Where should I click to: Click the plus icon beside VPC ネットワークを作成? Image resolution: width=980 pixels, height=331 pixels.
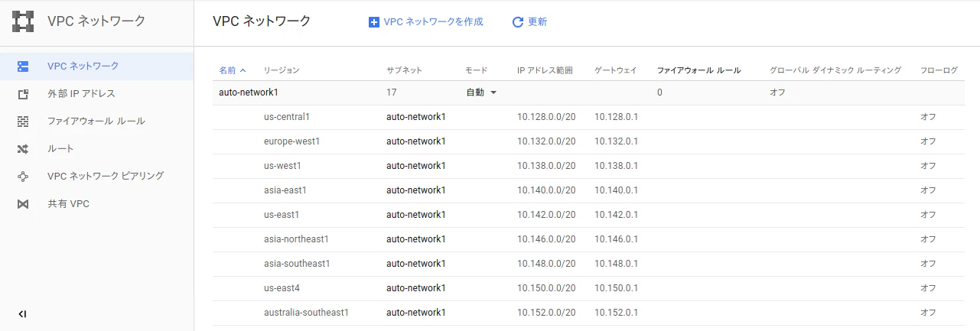(374, 22)
